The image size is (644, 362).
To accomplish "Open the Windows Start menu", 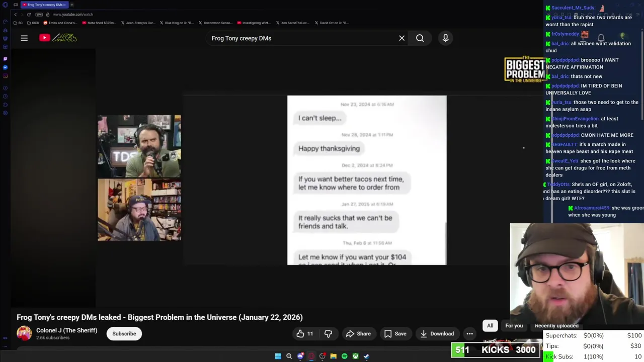I will click(278, 356).
